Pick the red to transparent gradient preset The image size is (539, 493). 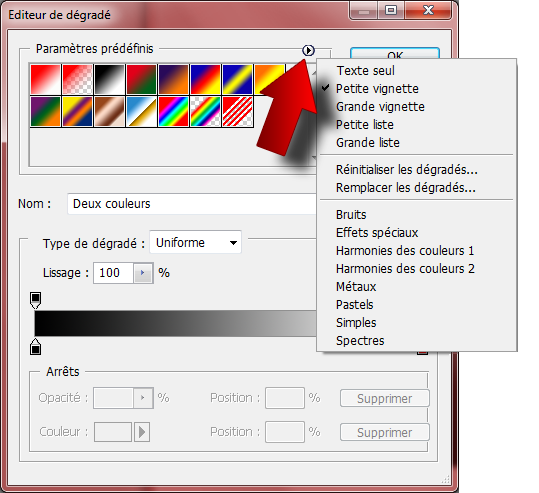pyautogui.click(x=77, y=79)
